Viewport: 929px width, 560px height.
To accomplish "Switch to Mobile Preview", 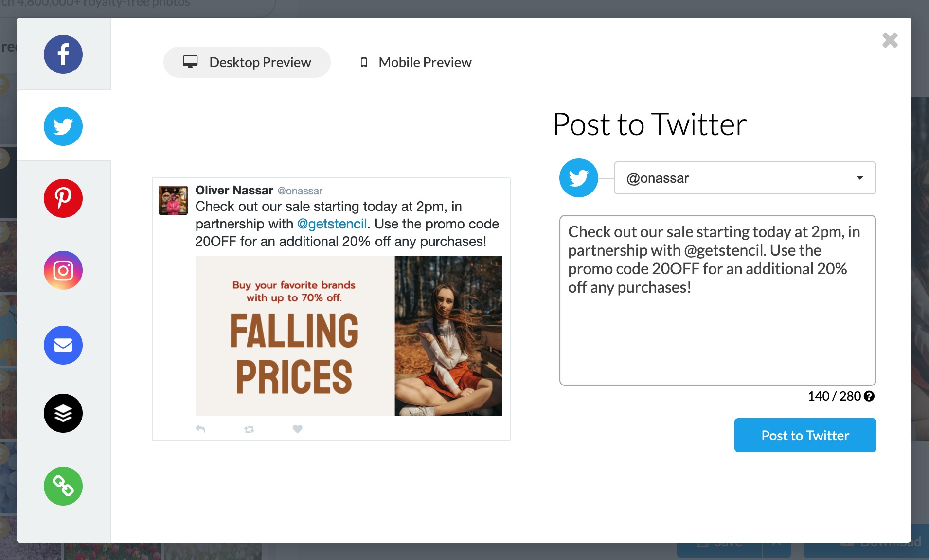I will [x=414, y=62].
